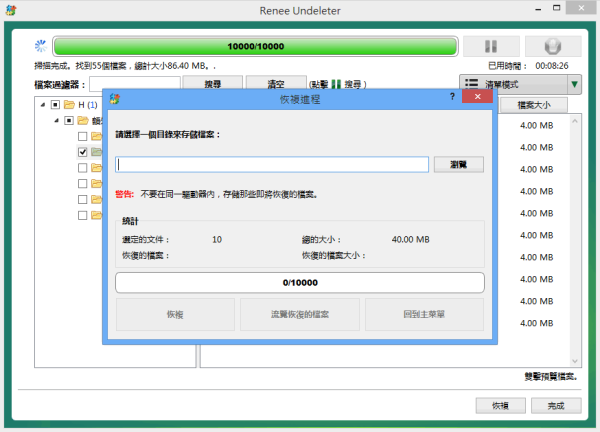Click the green pause icon in search hint
Screen dimensions: 600x432
click(x=336, y=84)
